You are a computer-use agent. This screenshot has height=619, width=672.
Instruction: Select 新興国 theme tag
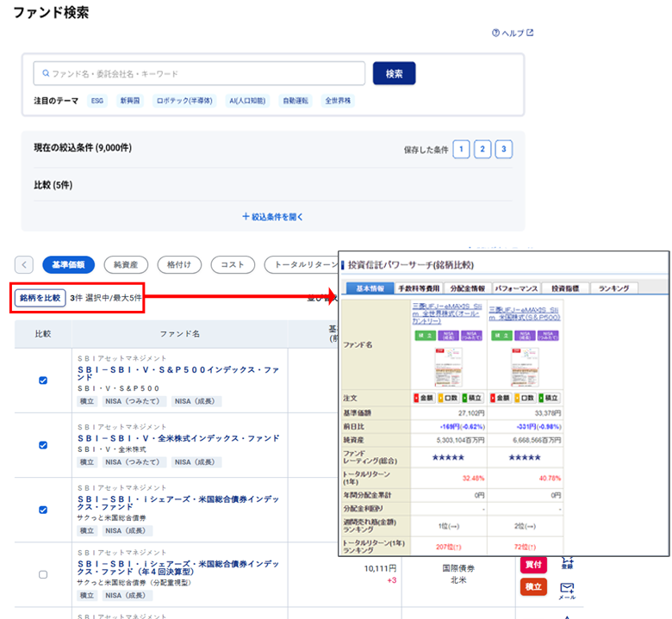[x=130, y=101]
